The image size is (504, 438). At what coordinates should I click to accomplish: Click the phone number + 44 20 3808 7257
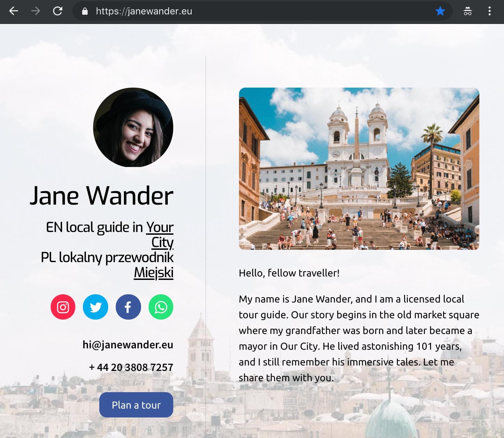click(131, 367)
